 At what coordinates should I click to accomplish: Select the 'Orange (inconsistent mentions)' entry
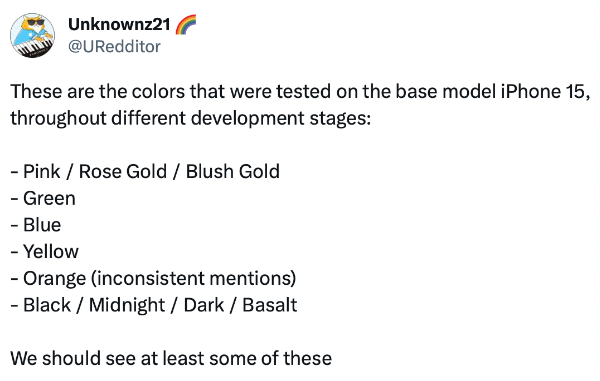tap(153, 278)
